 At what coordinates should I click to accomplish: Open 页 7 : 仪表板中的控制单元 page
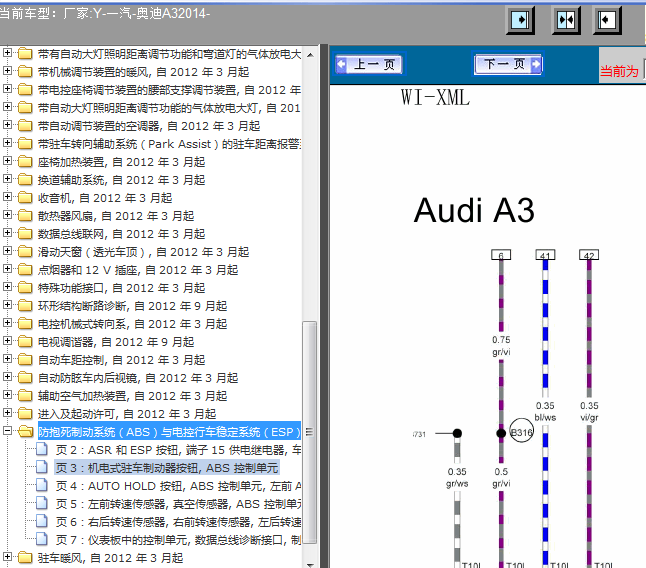pos(178,540)
